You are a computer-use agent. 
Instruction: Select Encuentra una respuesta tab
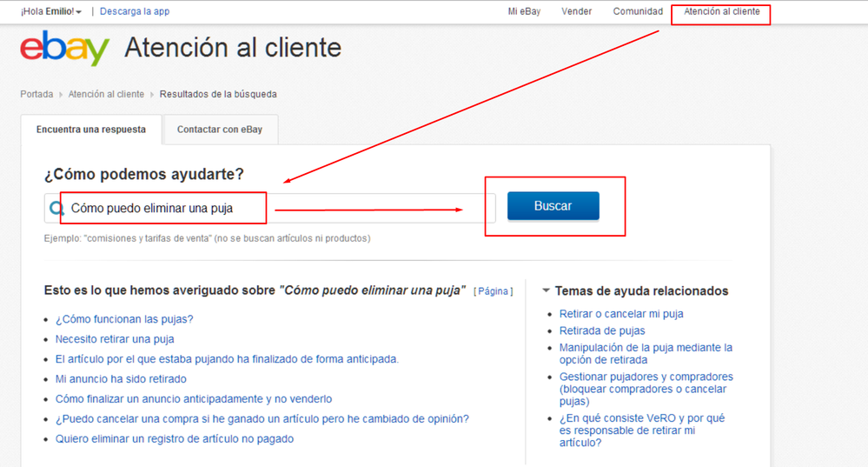click(91, 129)
